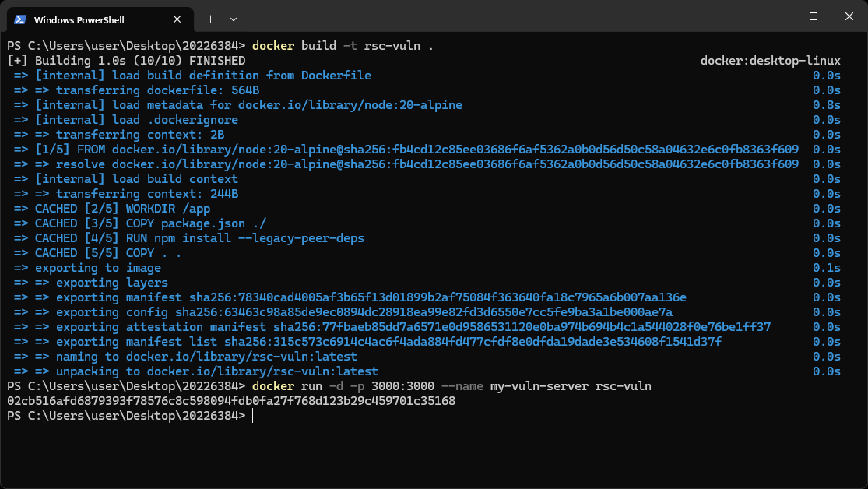The width and height of the screenshot is (868, 489).
Task: Click 'transferring context: 2B' line
Action: coord(119,135)
